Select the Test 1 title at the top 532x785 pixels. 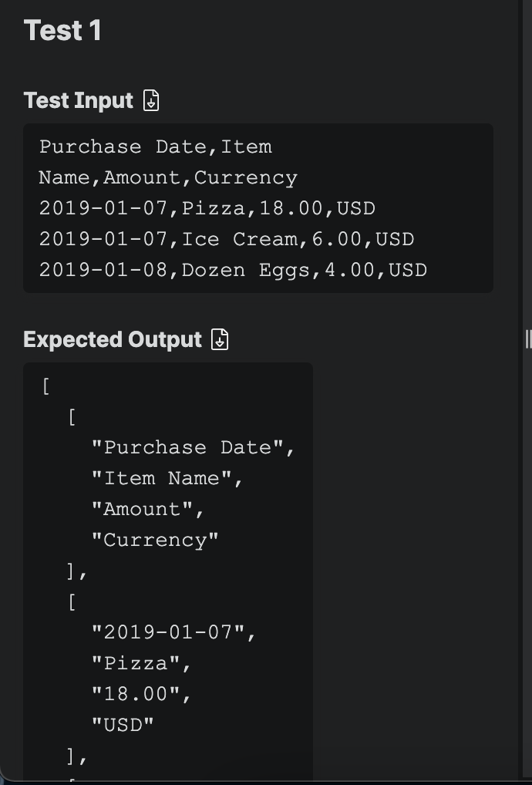[62, 30]
